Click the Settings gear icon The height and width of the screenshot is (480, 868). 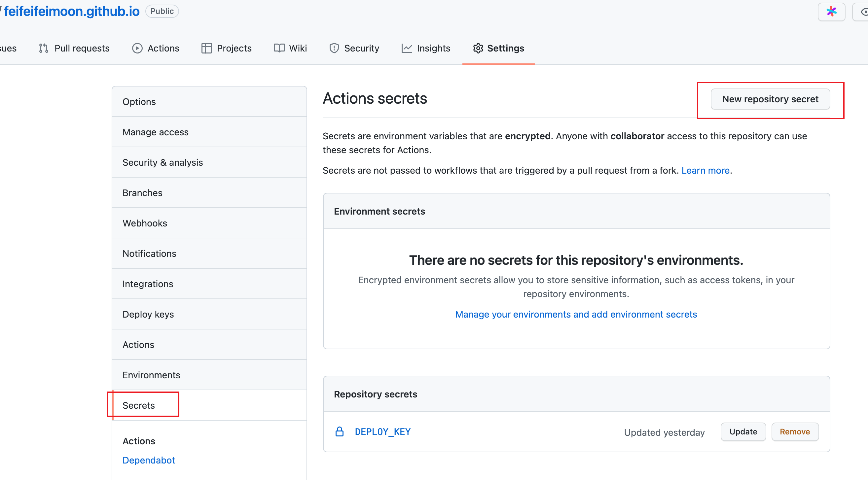(x=478, y=48)
